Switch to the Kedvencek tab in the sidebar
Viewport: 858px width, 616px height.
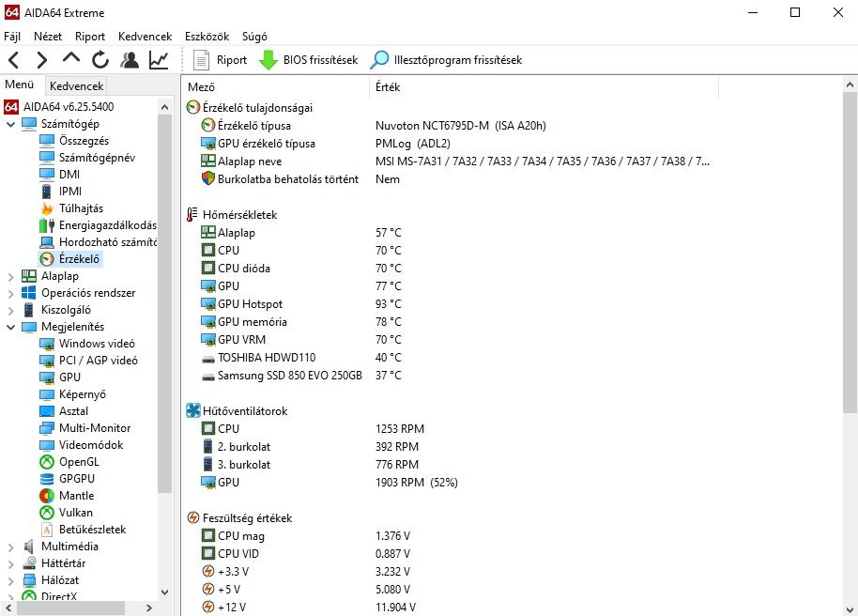pos(76,86)
